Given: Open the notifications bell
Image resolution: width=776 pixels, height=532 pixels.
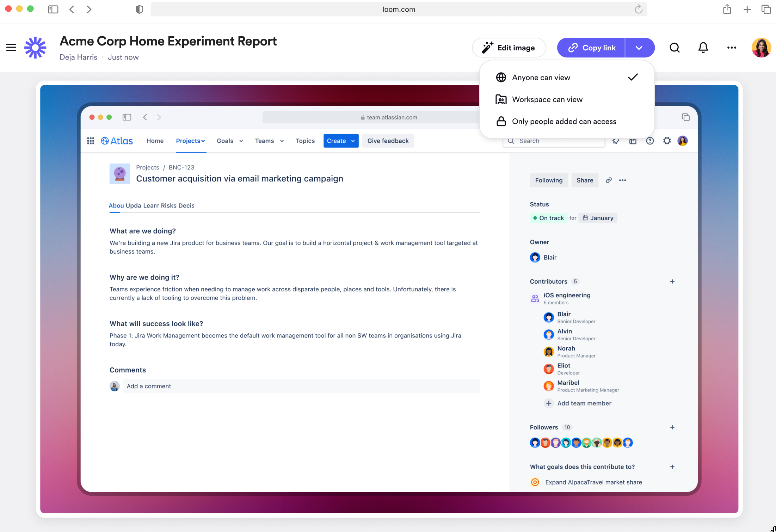Looking at the screenshot, I should 703,48.
